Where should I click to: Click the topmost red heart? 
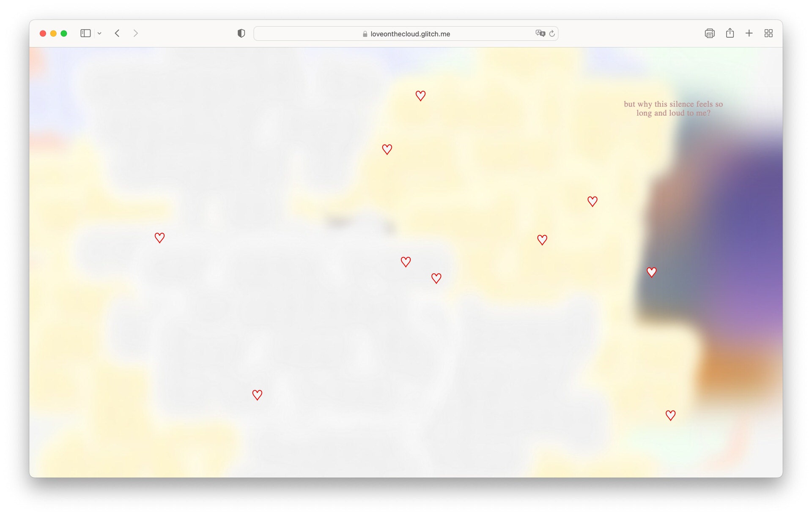click(420, 96)
